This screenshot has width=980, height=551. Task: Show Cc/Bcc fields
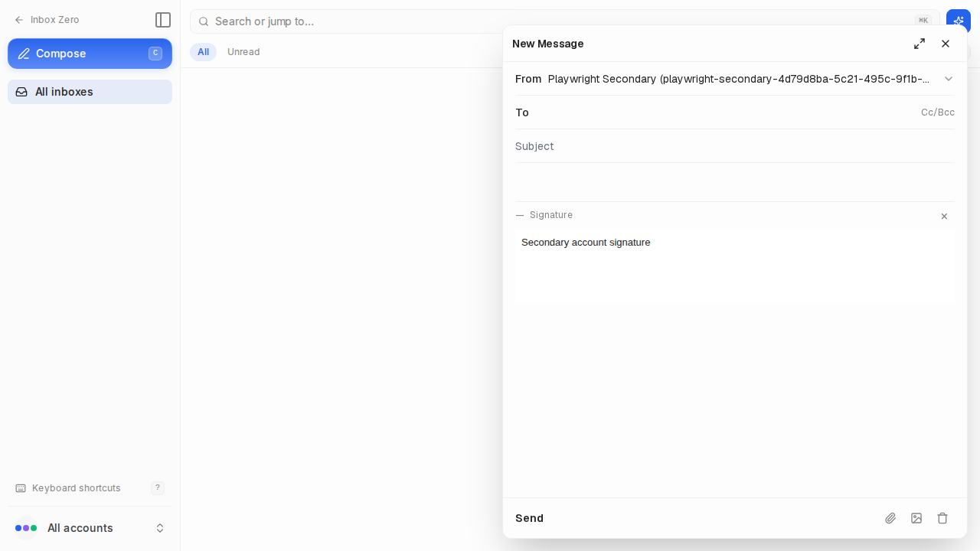point(938,112)
